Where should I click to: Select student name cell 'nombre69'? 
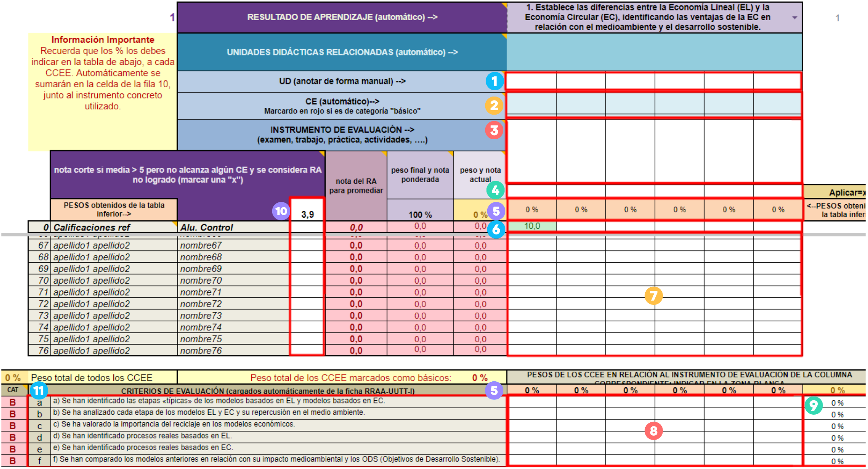point(234,269)
